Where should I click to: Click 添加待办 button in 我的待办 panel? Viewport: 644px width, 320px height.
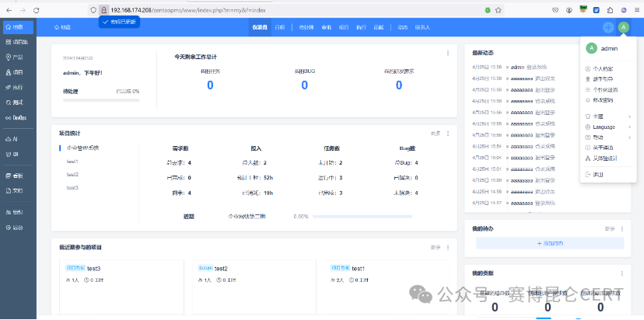pyautogui.click(x=550, y=243)
